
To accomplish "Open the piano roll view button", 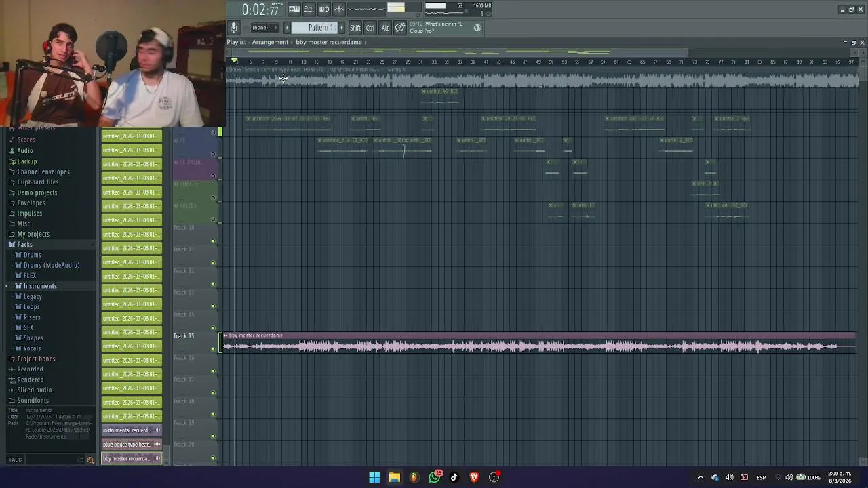I will coord(294,9).
